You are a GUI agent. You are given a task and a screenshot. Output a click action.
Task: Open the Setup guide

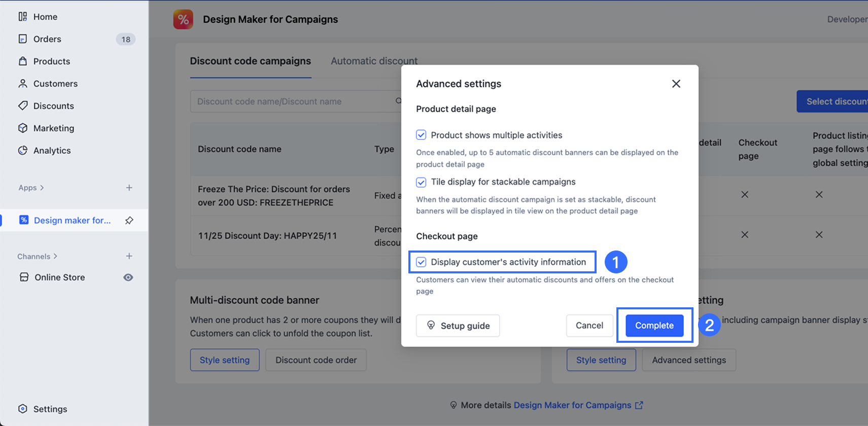[x=458, y=326]
